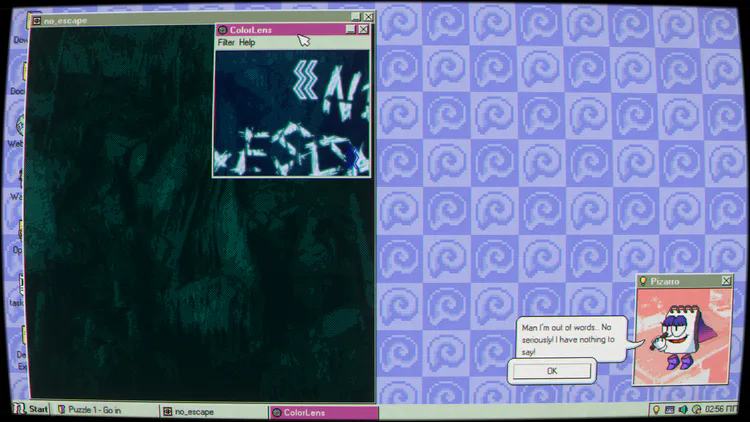
Task: Click the lightbulb hint icon in the tray
Action: (x=656, y=410)
